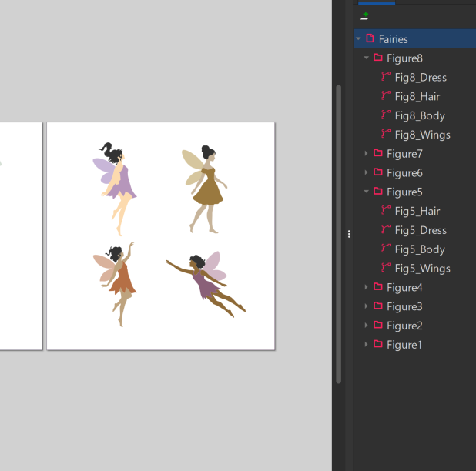Select the Figure1 layer name
Image resolution: width=476 pixels, height=471 pixels.
pos(404,345)
